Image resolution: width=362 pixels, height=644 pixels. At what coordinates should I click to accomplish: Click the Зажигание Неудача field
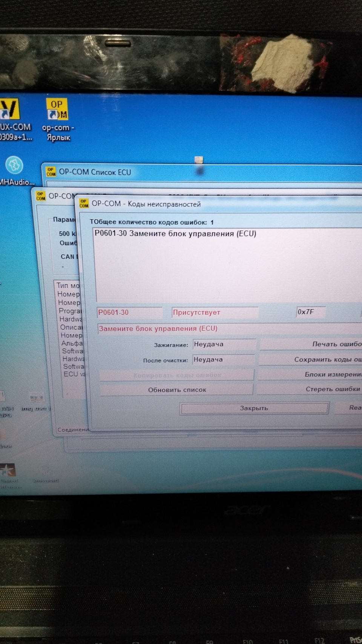(224, 344)
